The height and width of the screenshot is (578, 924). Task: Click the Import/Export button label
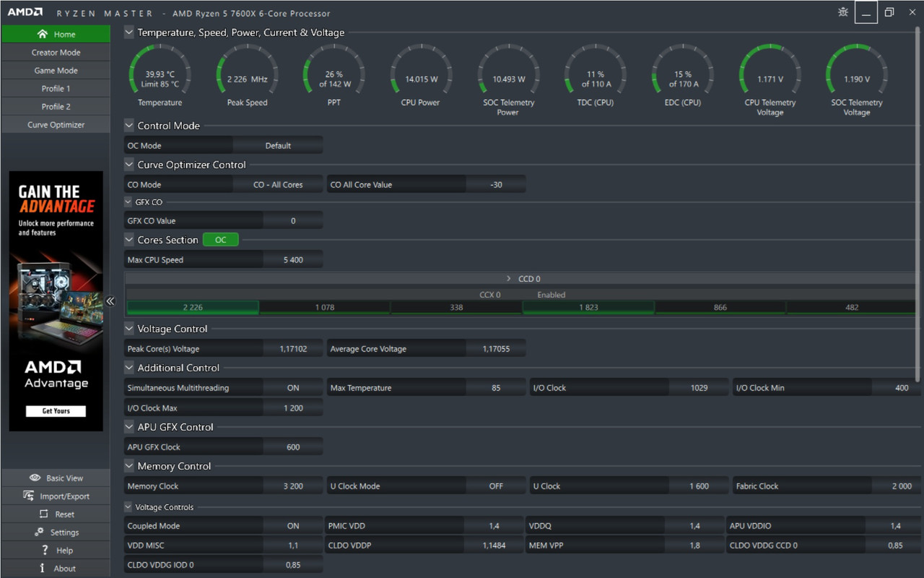coord(64,496)
